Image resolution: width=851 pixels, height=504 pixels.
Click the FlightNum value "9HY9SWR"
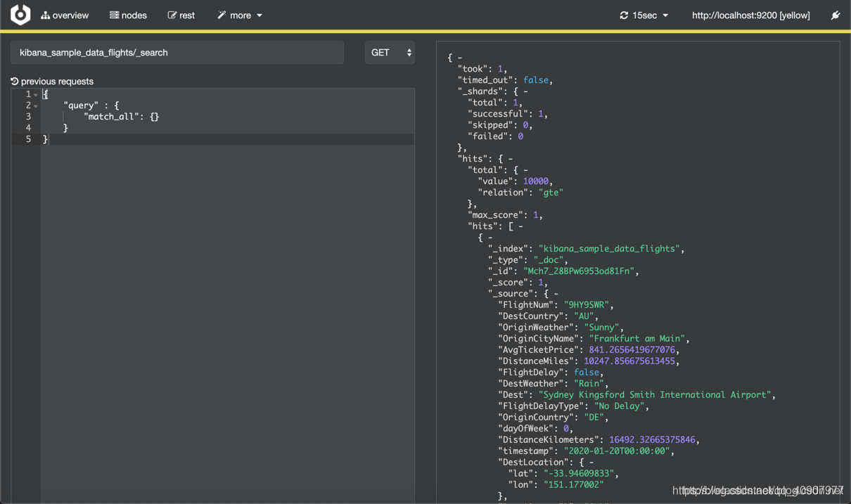click(587, 305)
